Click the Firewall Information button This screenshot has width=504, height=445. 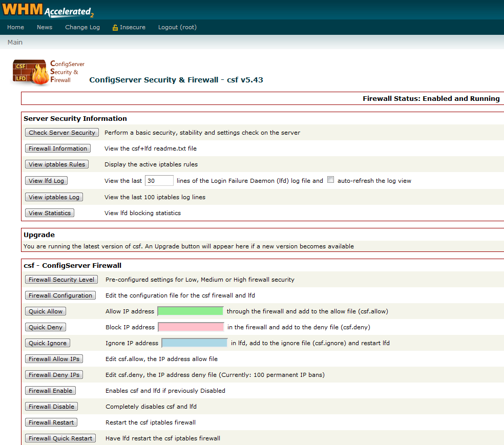tap(58, 149)
